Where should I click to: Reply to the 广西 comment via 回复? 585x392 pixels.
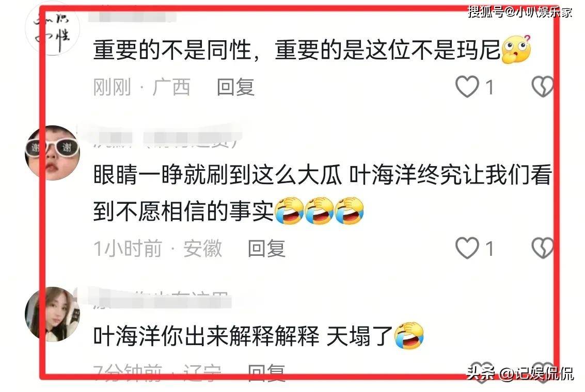coord(236,87)
